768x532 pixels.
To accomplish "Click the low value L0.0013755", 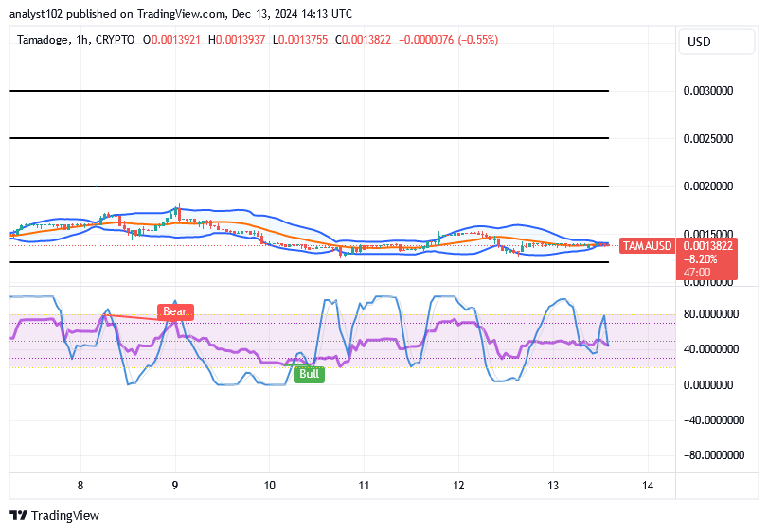I will coord(300,40).
